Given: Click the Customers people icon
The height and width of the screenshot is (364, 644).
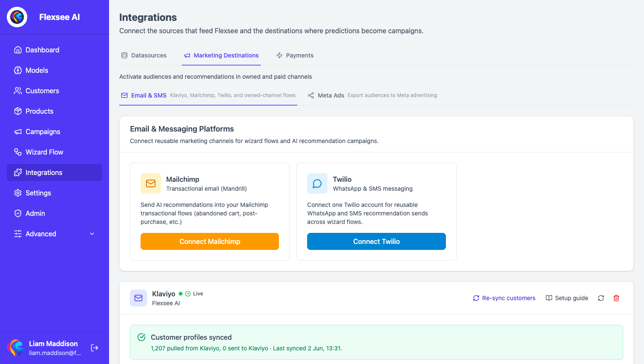Looking at the screenshot, I should click(x=18, y=91).
